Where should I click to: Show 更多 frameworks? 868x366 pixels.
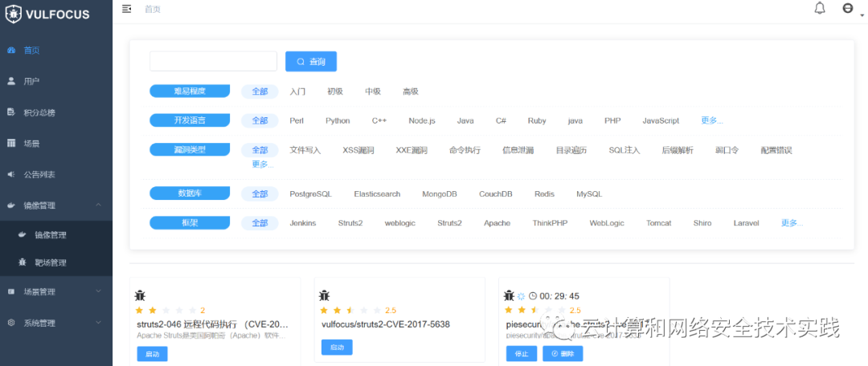point(792,223)
